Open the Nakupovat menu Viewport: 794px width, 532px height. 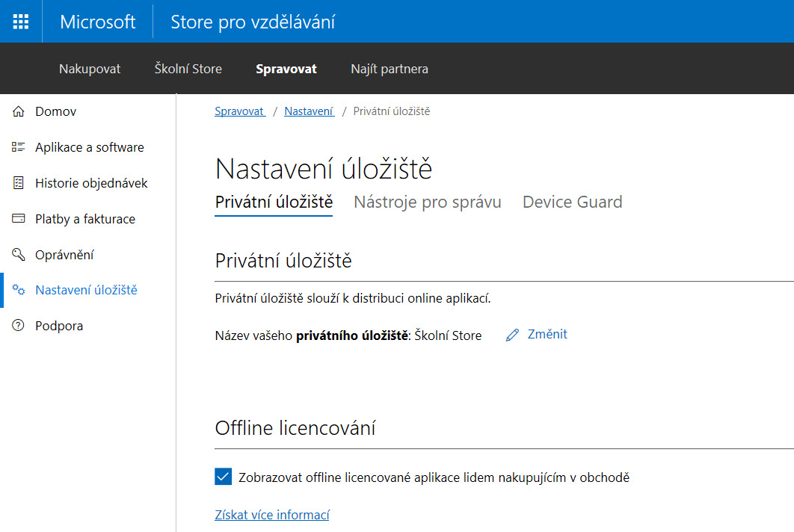(90, 69)
